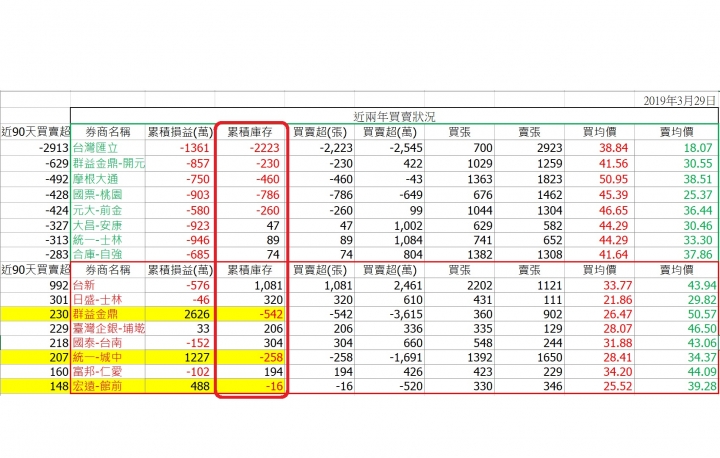Select the buy average price 21.86
The height and width of the screenshot is (458, 720).
(x=618, y=300)
